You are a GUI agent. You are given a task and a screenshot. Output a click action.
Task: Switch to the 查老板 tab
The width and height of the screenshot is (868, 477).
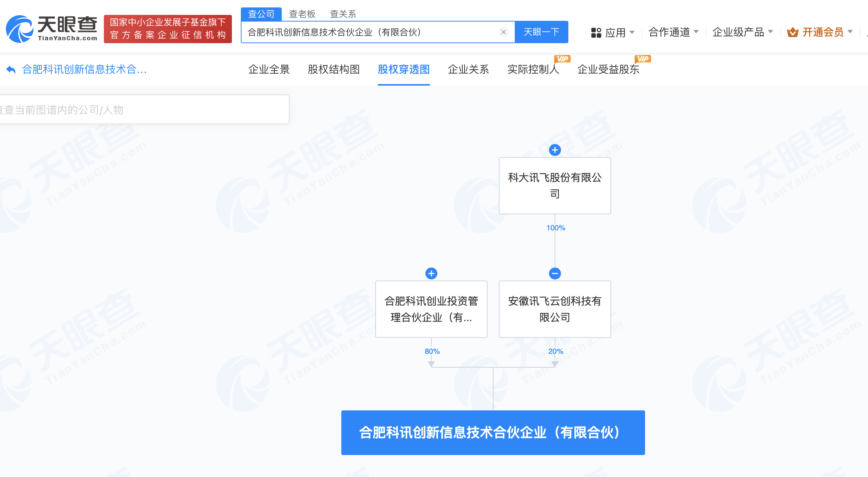[302, 14]
